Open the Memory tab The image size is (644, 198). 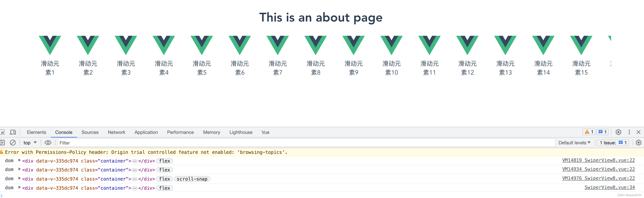pyautogui.click(x=211, y=132)
